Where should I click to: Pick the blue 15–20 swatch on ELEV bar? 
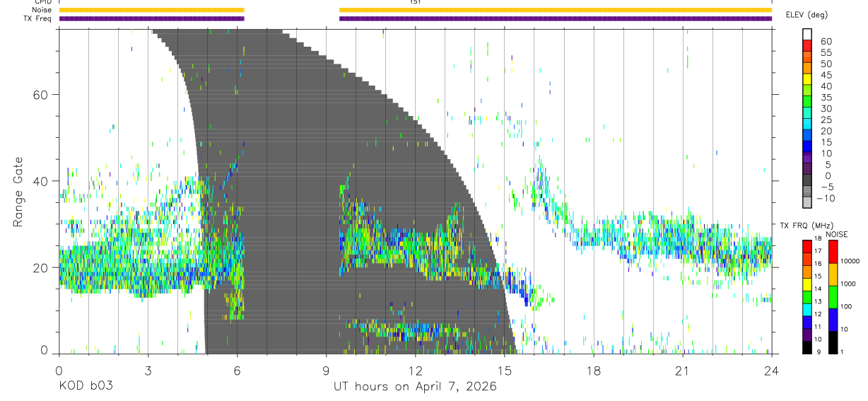click(x=807, y=134)
